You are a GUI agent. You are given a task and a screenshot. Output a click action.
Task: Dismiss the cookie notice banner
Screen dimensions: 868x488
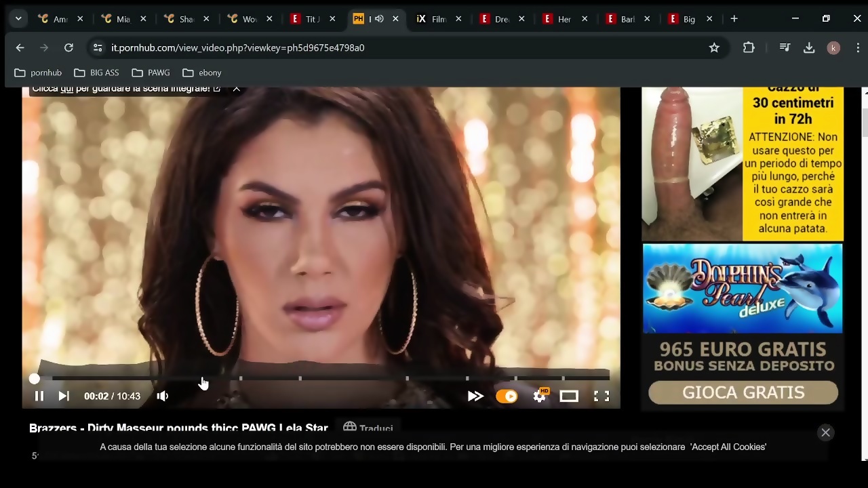click(x=825, y=432)
